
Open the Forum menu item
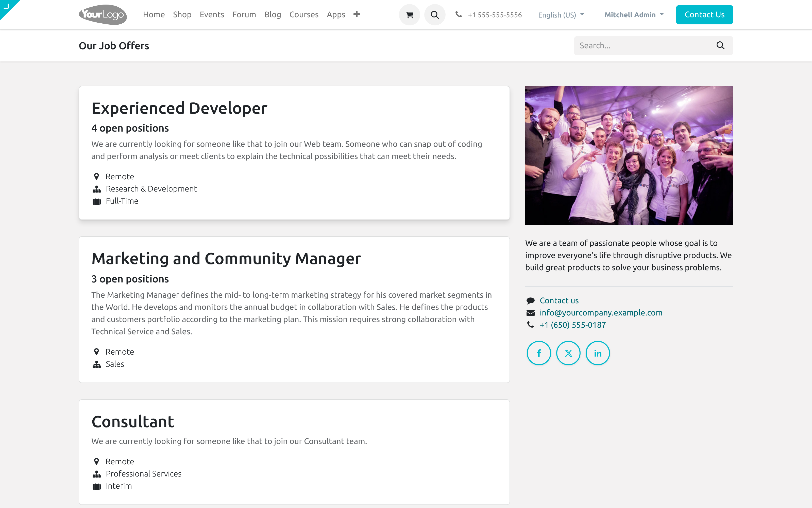point(244,14)
